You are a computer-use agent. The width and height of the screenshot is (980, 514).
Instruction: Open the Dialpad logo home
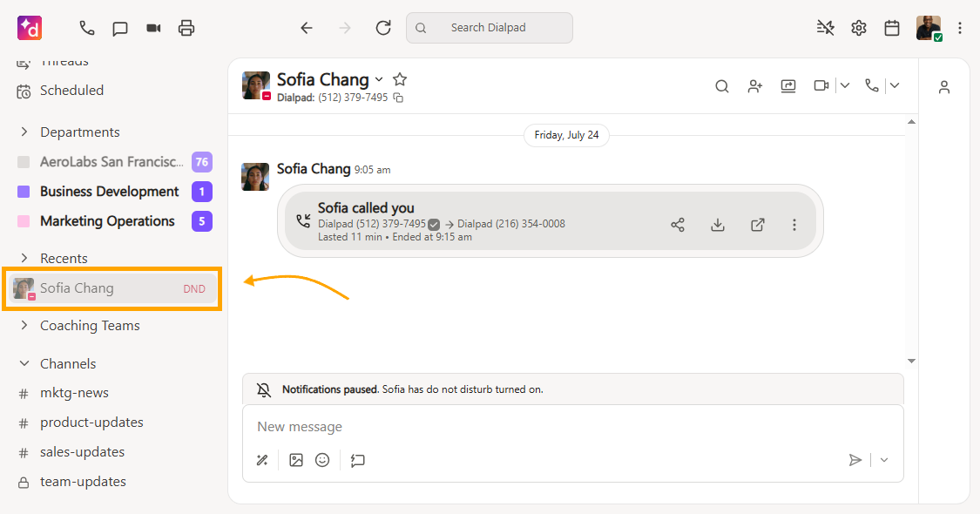click(x=30, y=28)
